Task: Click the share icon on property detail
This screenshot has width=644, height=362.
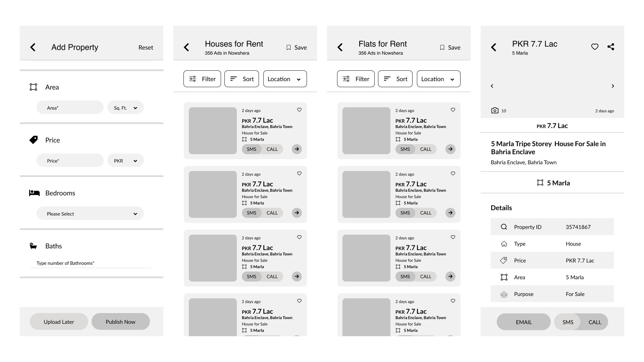Action: click(x=611, y=47)
